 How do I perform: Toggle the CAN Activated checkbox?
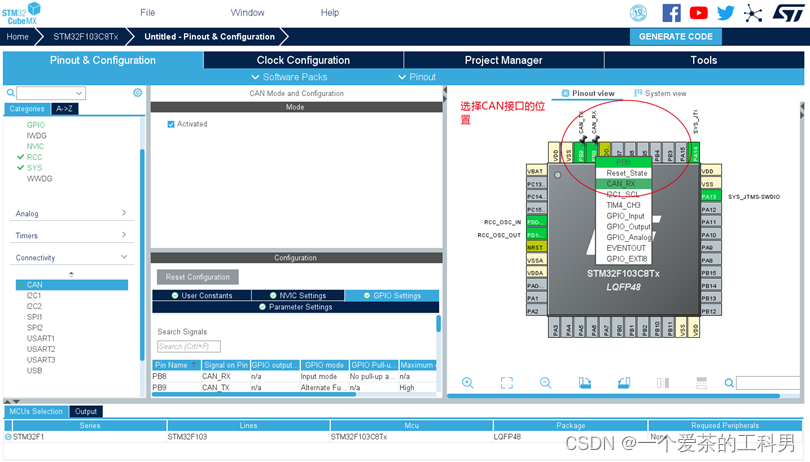coord(171,124)
